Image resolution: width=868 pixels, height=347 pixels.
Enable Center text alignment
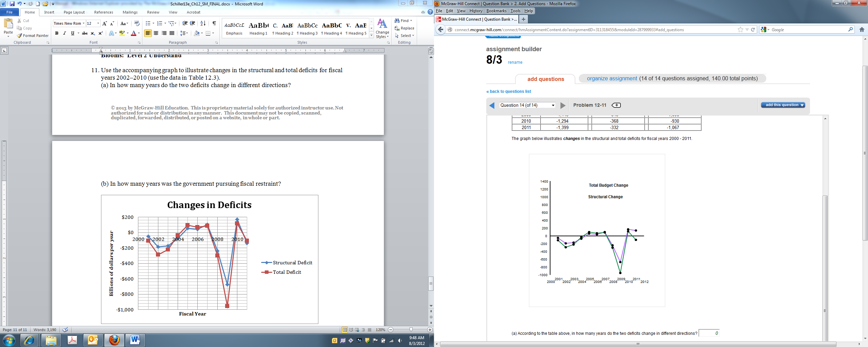point(156,33)
